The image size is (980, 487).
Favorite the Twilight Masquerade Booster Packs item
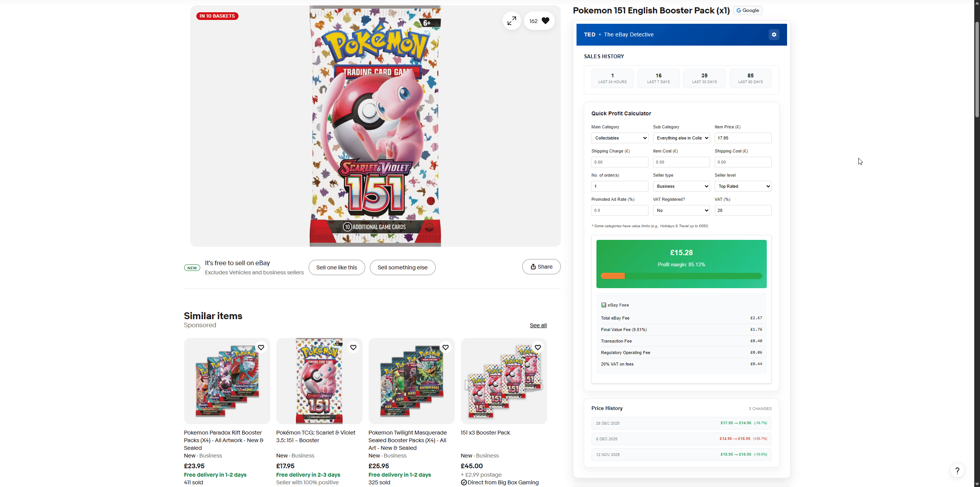[446, 348]
